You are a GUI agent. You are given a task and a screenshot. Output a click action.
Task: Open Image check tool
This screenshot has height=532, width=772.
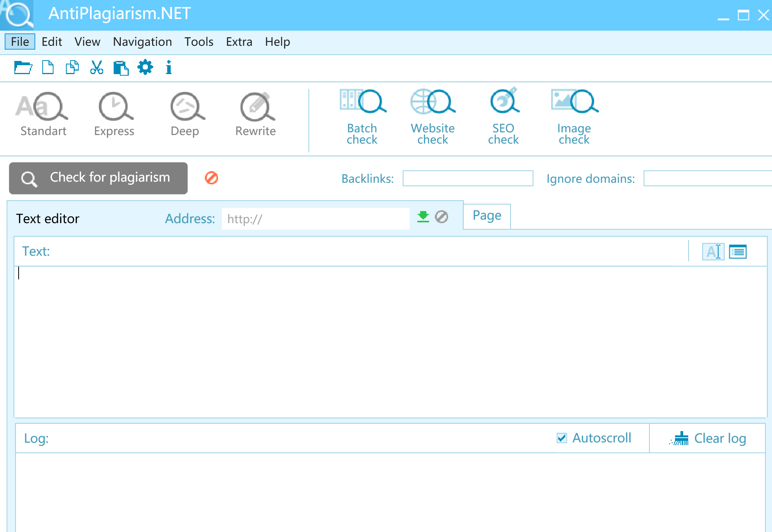(x=574, y=117)
